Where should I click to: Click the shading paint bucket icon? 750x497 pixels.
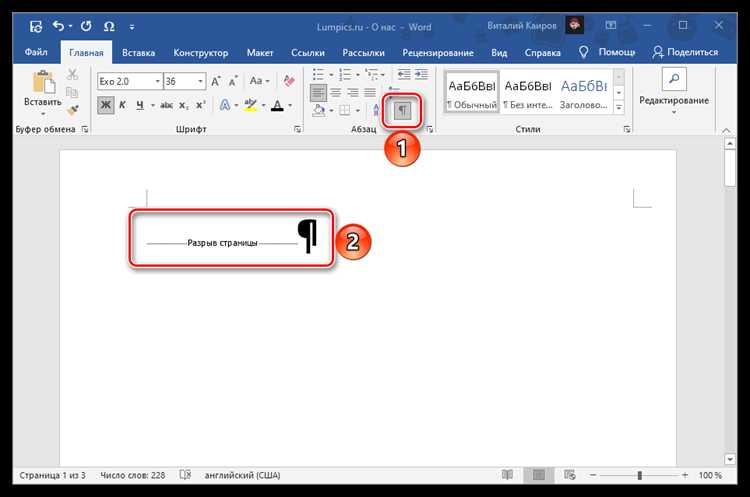(319, 110)
